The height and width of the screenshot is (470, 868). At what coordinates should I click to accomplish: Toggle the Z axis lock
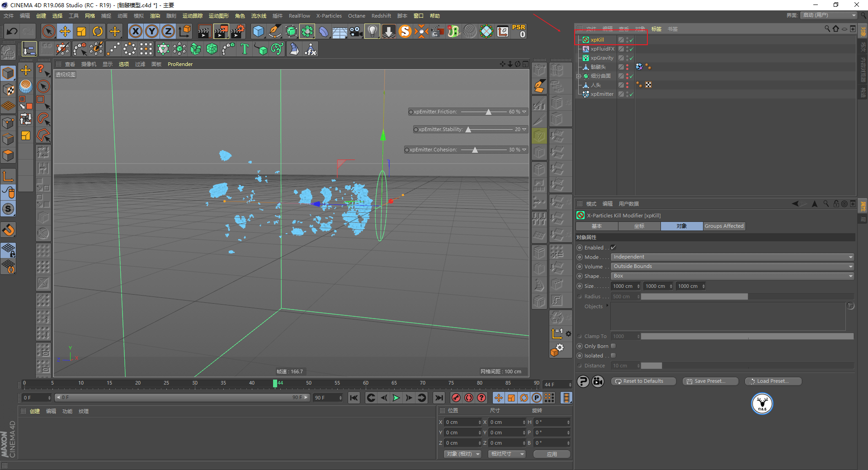click(x=168, y=31)
